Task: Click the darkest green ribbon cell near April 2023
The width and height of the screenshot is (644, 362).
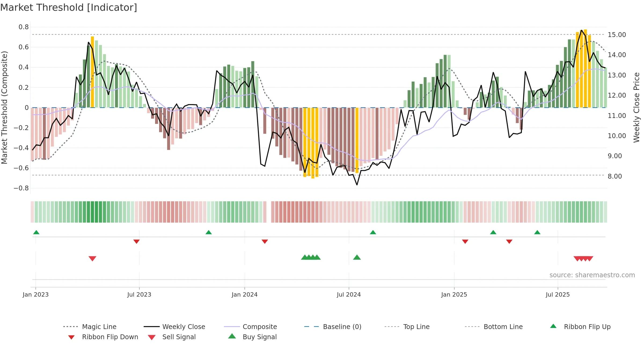Action: (92, 212)
